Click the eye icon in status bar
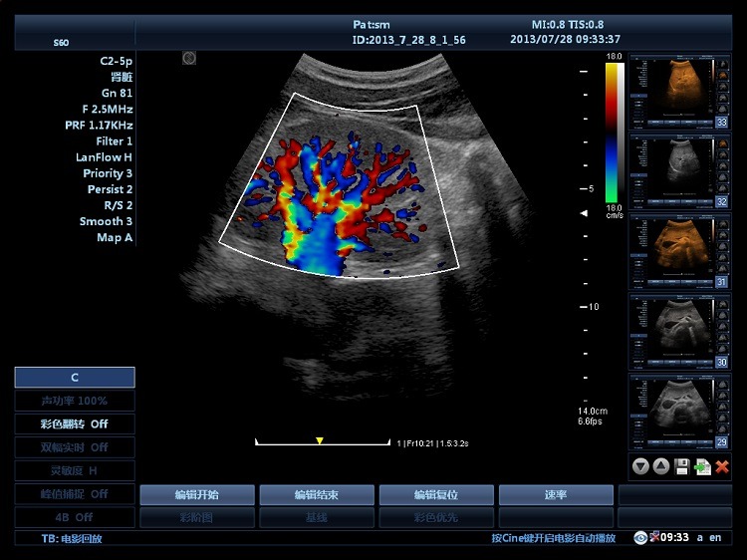The width and height of the screenshot is (747, 560). (x=639, y=538)
